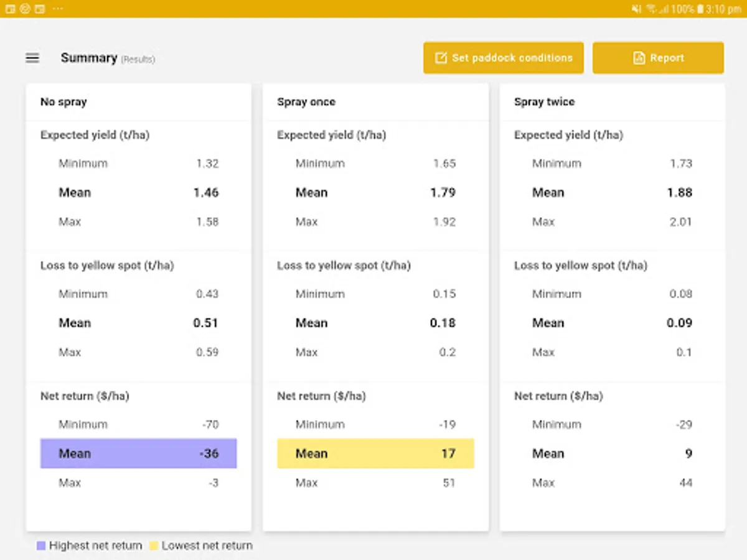Screen dimensions: 747x560
Task: Tap the mute/vibrate icon in status bar
Action: click(x=636, y=9)
